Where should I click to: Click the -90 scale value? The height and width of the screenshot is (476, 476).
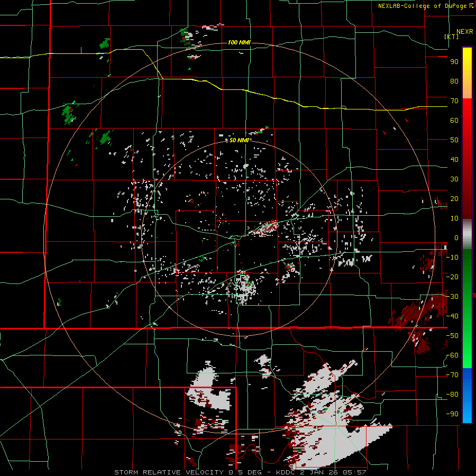452,414
